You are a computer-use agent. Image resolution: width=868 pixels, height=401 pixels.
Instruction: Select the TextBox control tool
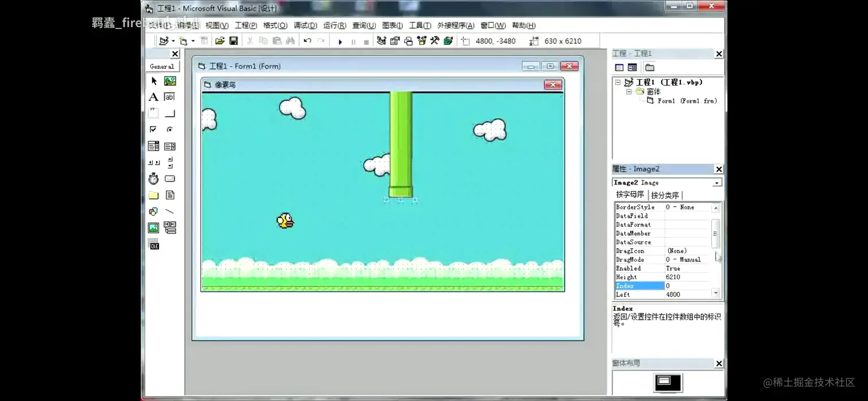click(x=170, y=97)
